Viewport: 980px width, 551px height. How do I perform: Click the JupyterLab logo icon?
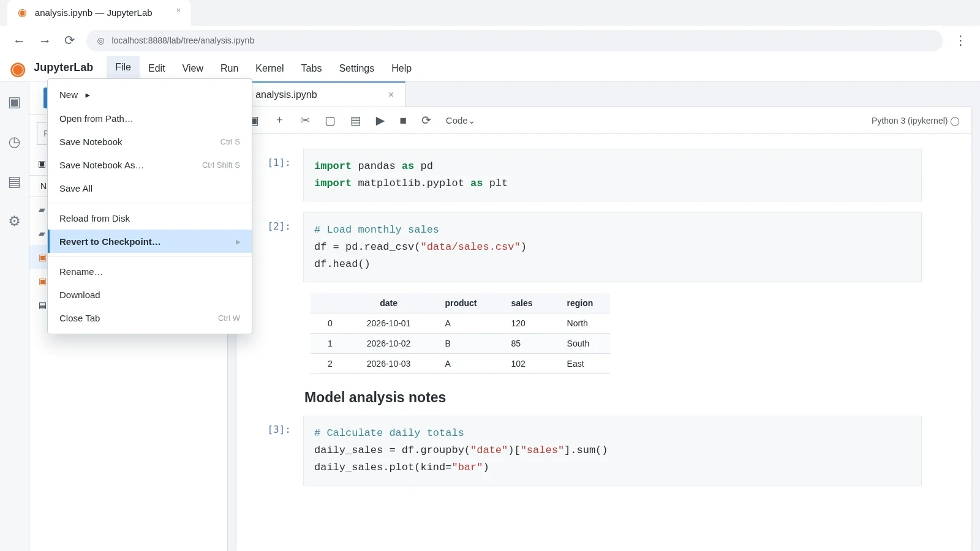[18, 69]
